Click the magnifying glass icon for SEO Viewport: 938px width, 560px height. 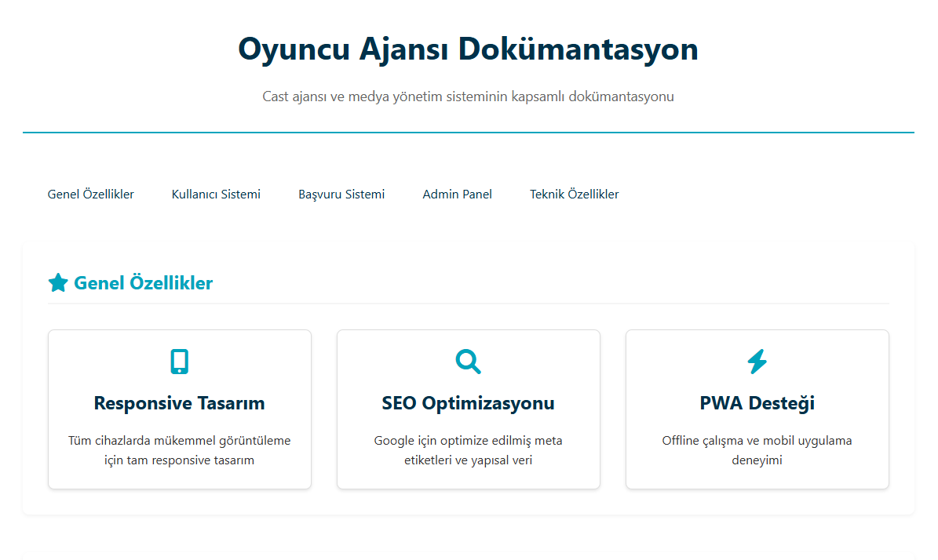click(x=468, y=362)
